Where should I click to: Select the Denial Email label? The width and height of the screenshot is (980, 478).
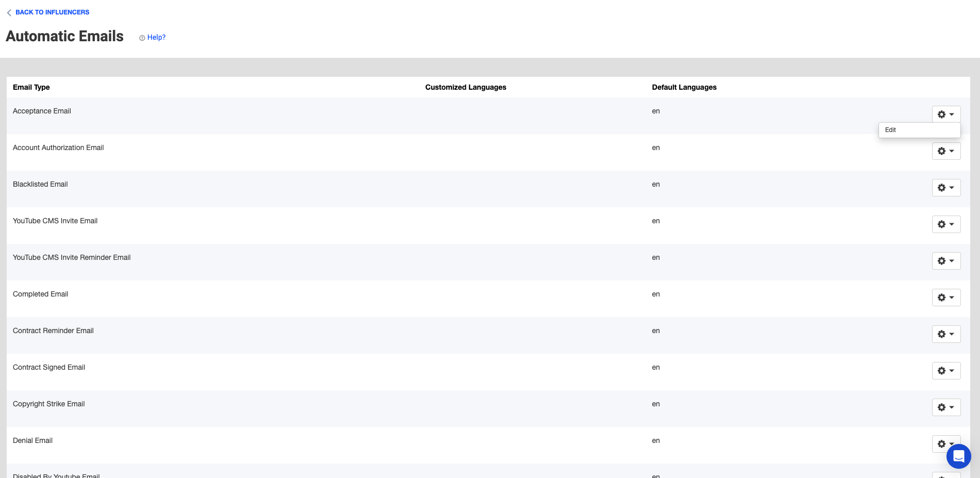point(32,440)
